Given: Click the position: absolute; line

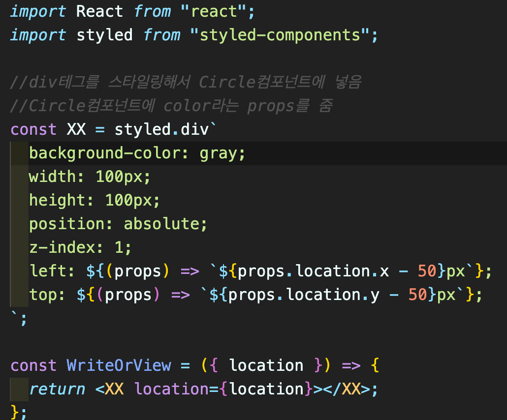Looking at the screenshot, I should [118, 224].
